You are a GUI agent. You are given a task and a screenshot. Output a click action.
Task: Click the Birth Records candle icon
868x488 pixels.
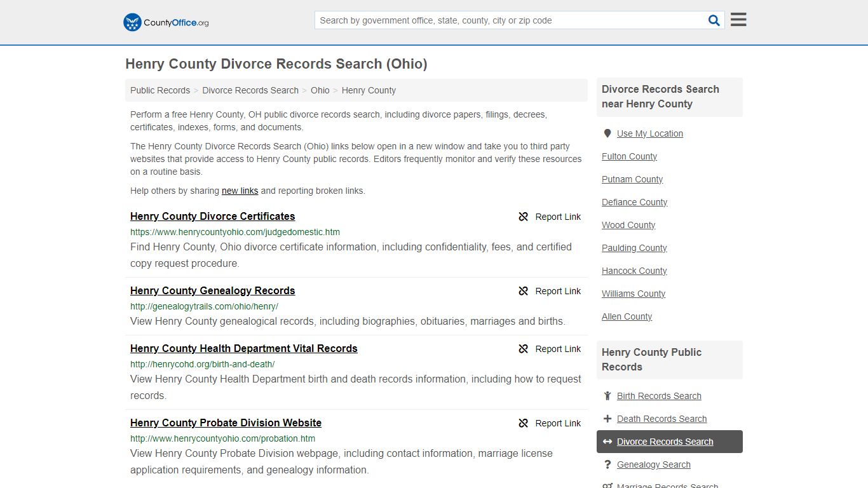coord(607,396)
